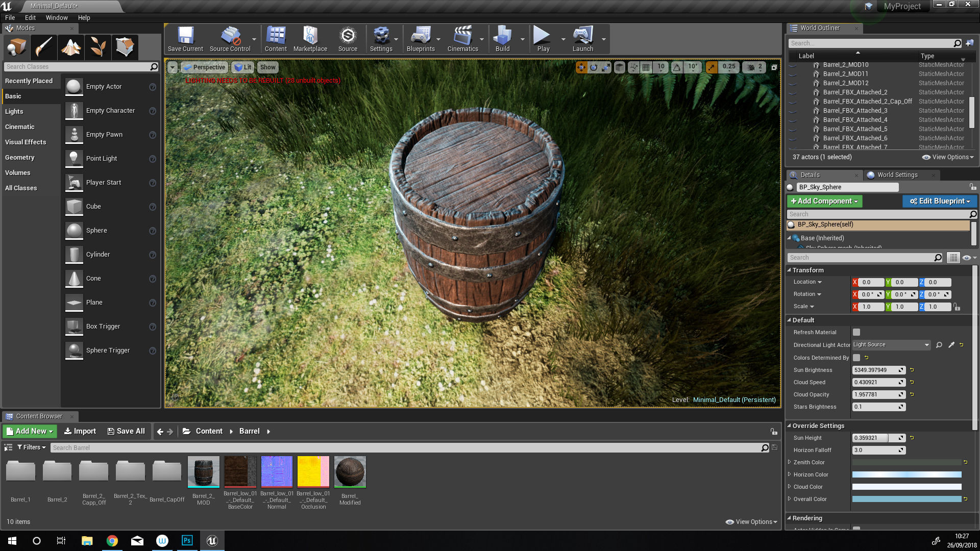
Task: Open the Directional Light Actor dropdown
Action: pos(891,345)
